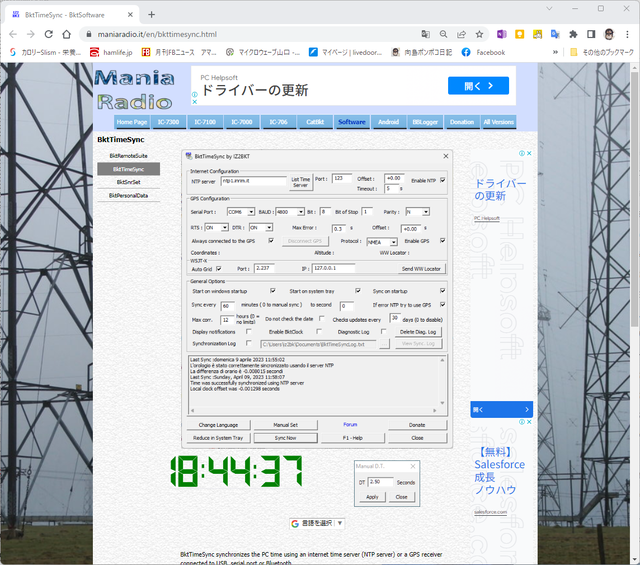Screen dimensions: 640x565
Task: Click the browser page vertical scrollbar
Action: pos(635,200)
